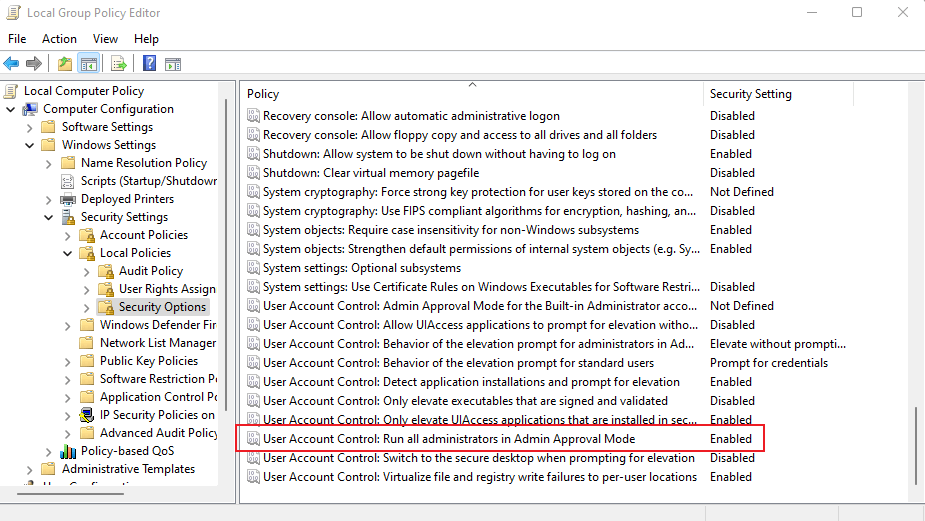Sort by the Security Setting column header
This screenshot has height=521, width=925.
[778, 94]
